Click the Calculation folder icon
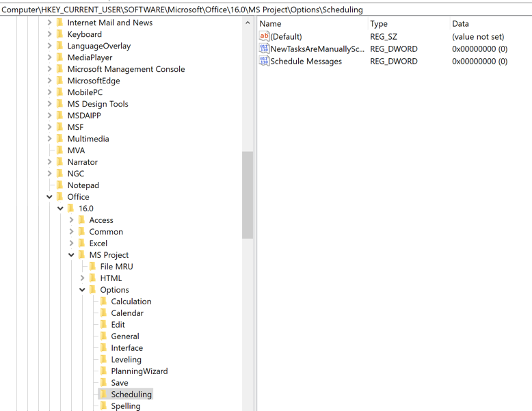This screenshot has width=532, height=411. point(103,301)
